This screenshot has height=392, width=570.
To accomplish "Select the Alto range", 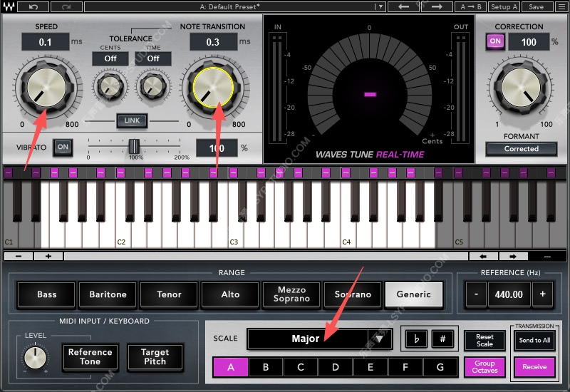I will pos(230,294).
